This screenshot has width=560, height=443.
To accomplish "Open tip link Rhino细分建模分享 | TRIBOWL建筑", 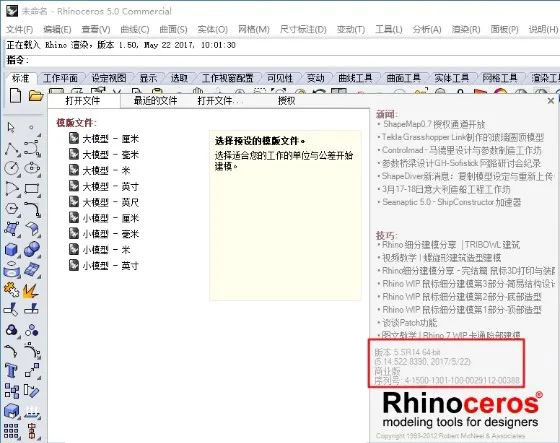I will pos(451,245).
